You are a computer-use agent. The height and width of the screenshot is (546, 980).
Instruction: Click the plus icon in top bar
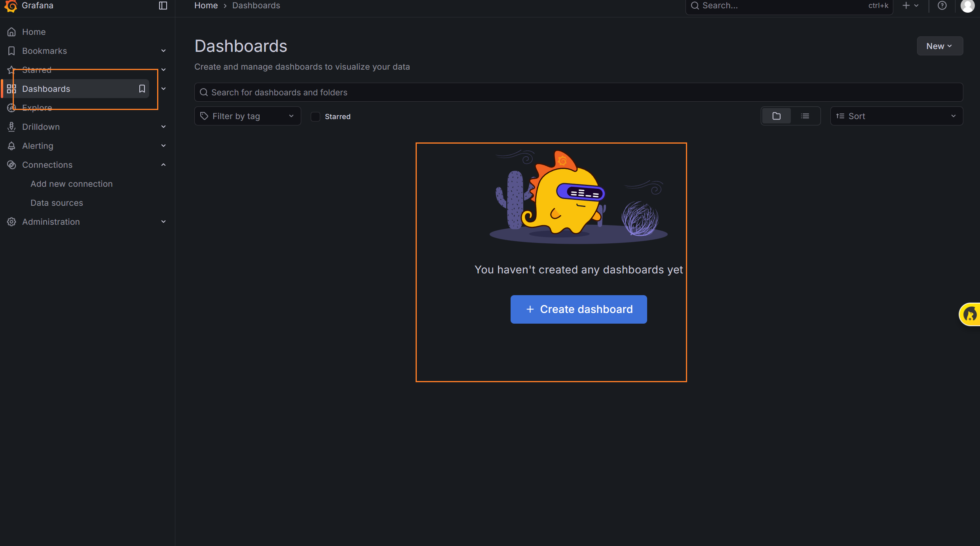tap(906, 6)
